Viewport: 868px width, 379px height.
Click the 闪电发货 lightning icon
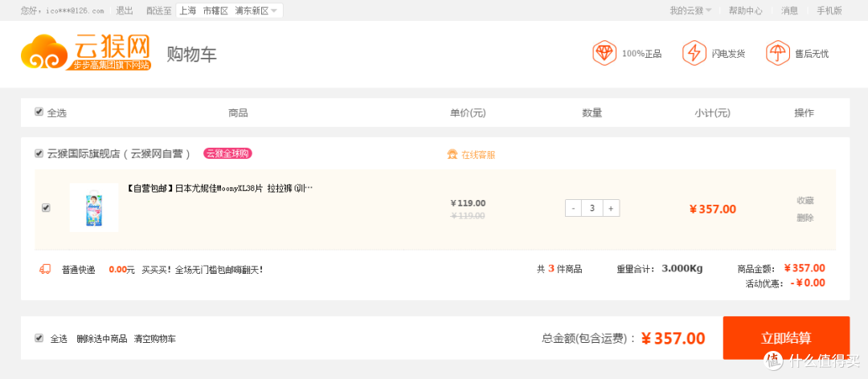(x=694, y=53)
